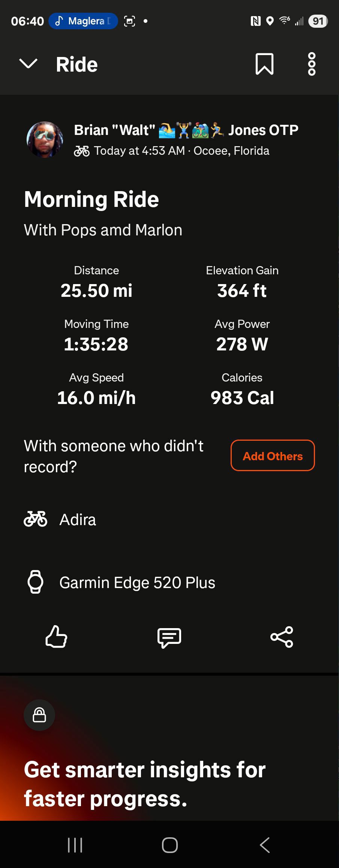The height and width of the screenshot is (868, 339).
Task: Open the Get smarter insights promotion
Action: pyautogui.click(x=145, y=784)
